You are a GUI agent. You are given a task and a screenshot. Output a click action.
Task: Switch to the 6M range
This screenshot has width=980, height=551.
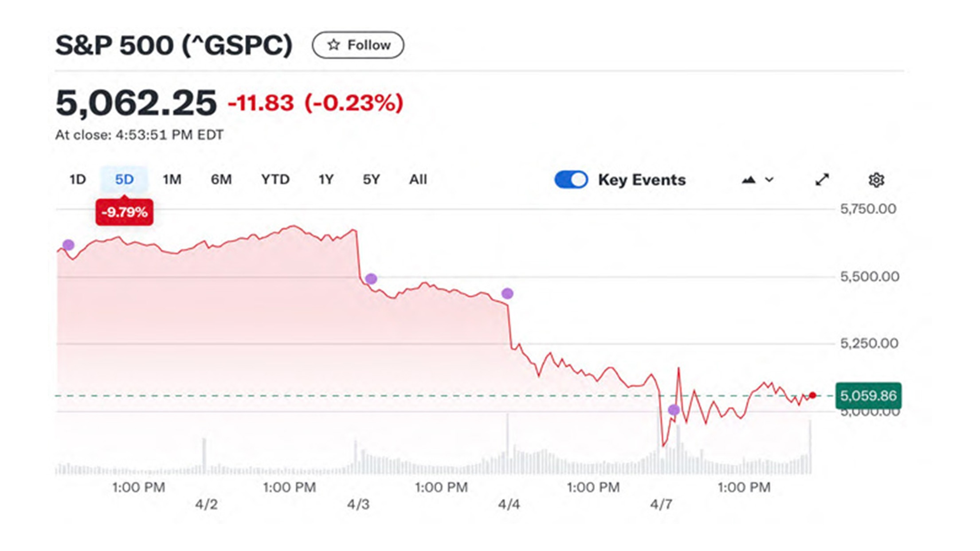221,180
